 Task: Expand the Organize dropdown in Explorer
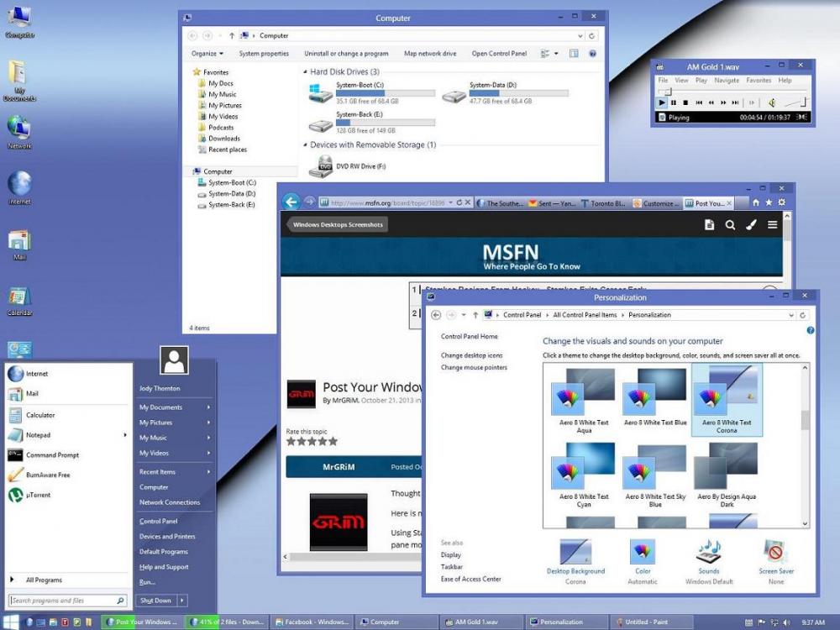207,53
